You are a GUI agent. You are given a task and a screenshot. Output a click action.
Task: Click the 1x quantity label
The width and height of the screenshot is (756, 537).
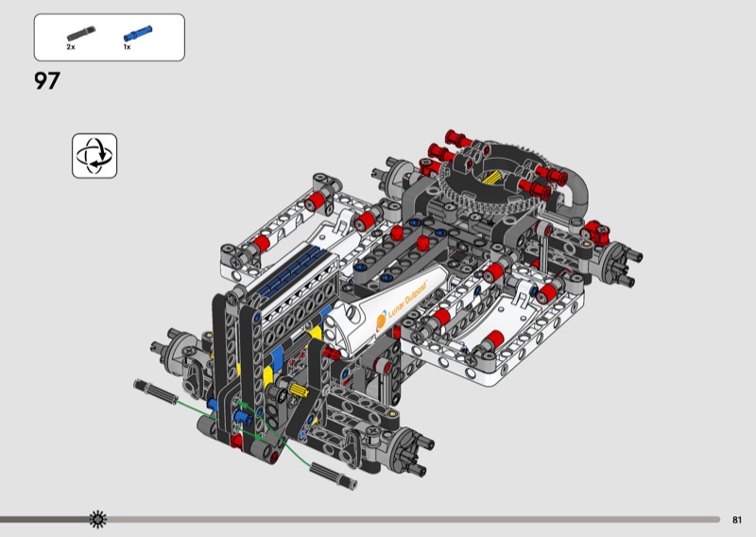126,46
